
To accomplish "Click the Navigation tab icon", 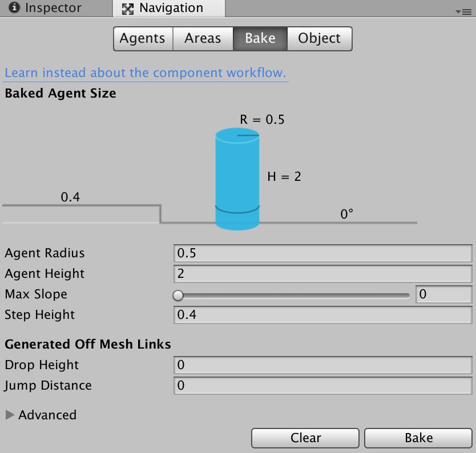I will [128, 9].
